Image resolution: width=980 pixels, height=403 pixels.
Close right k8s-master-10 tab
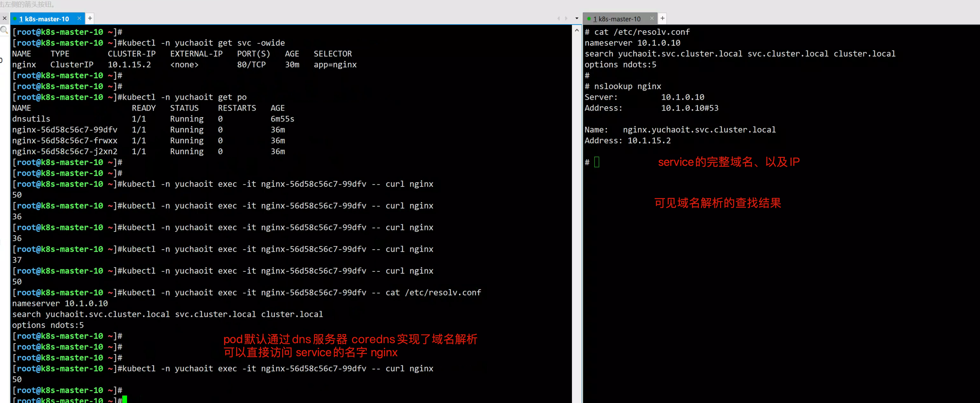pos(652,18)
